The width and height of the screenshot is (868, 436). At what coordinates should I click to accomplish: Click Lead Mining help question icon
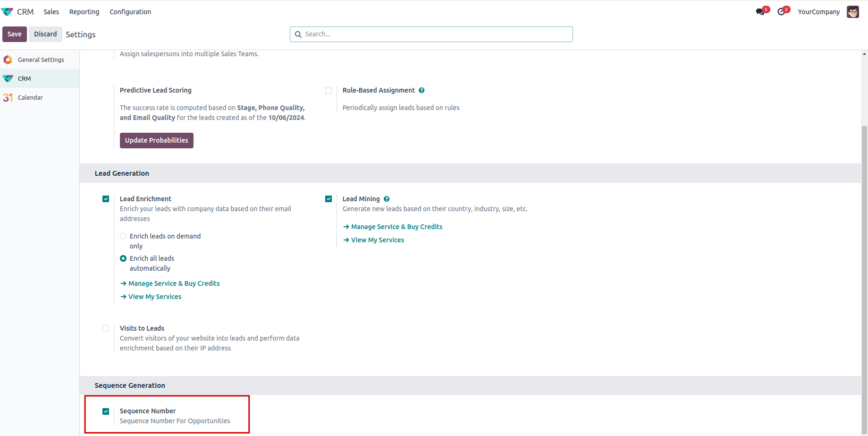[387, 199]
